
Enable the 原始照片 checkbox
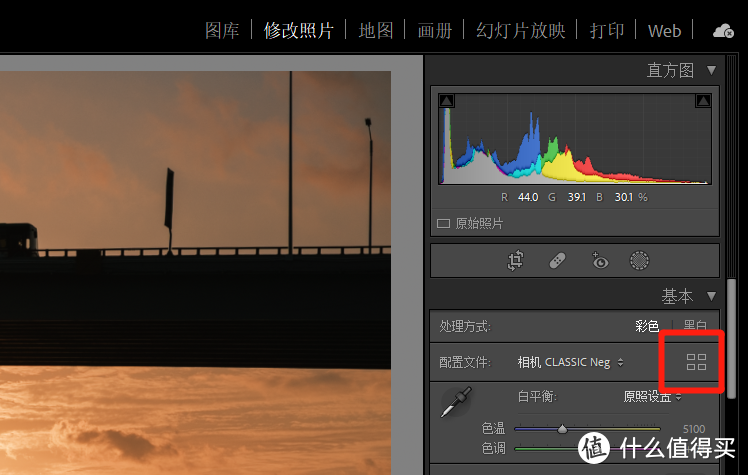coord(444,224)
